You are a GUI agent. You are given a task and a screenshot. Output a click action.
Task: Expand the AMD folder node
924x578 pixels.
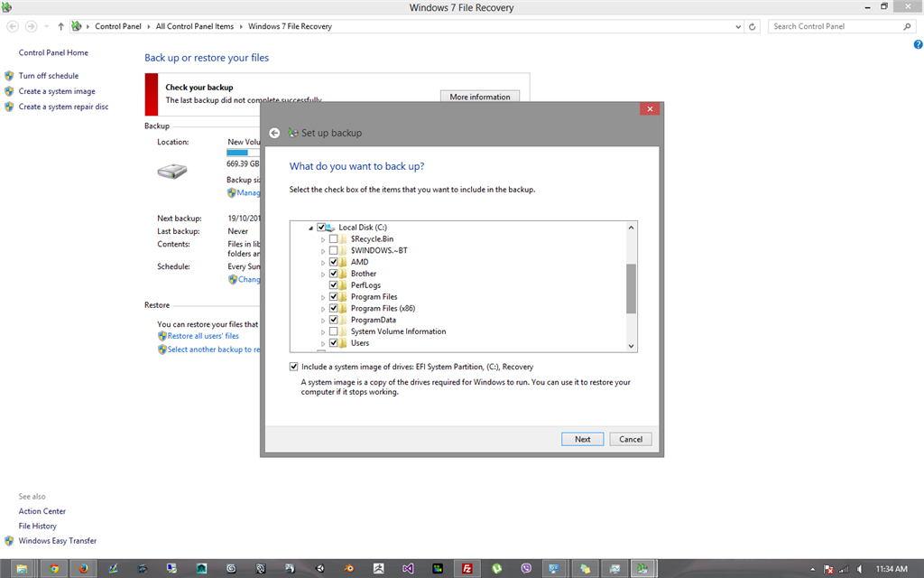(x=323, y=263)
